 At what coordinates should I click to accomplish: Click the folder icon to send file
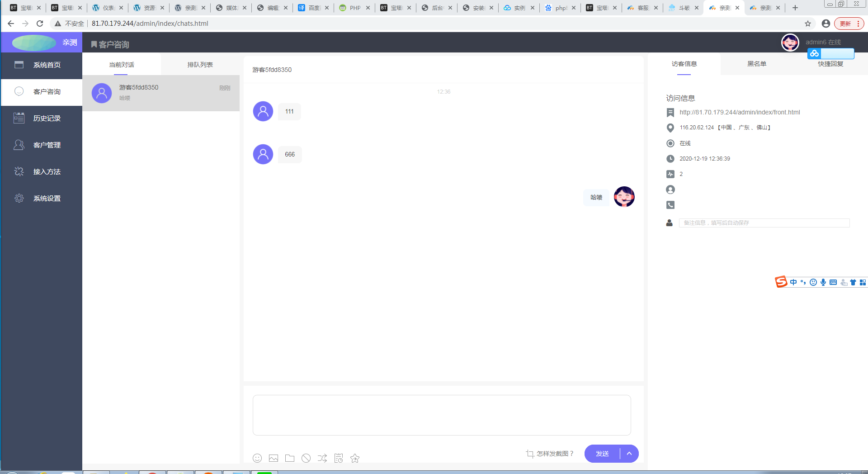coord(290,458)
